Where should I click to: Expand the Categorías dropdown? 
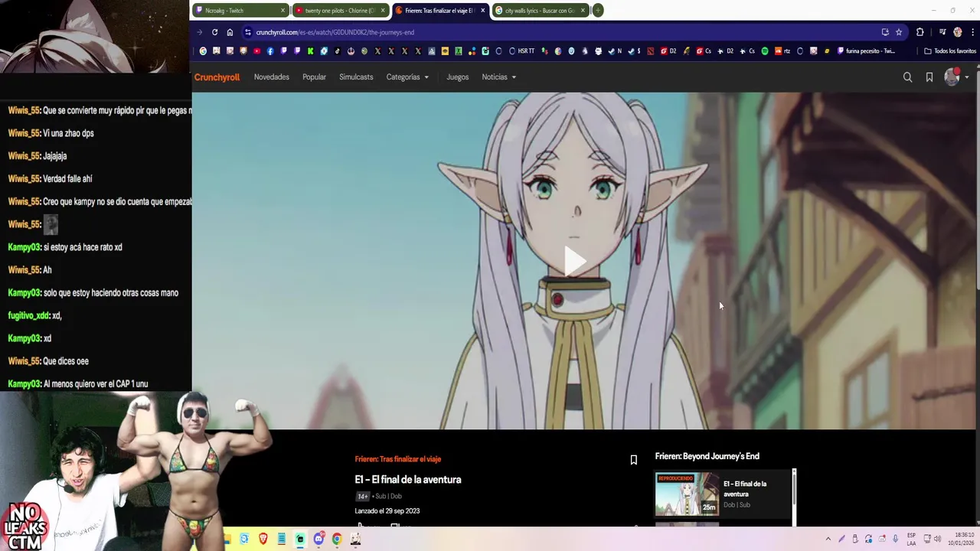[x=407, y=77]
